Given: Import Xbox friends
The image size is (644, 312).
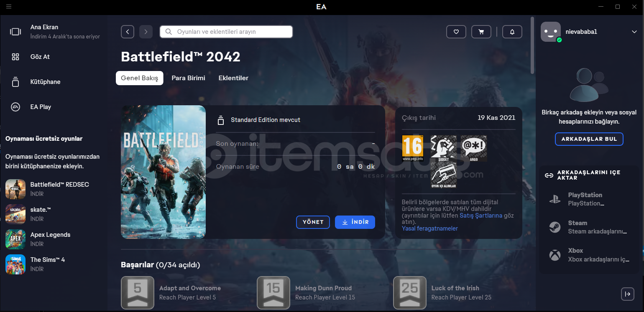Looking at the screenshot, I should coord(589,255).
